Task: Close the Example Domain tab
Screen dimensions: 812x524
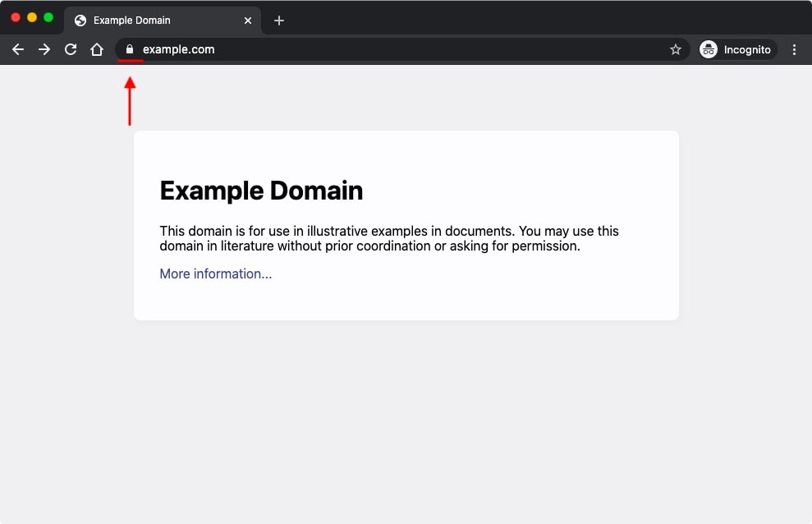Action: (247, 20)
